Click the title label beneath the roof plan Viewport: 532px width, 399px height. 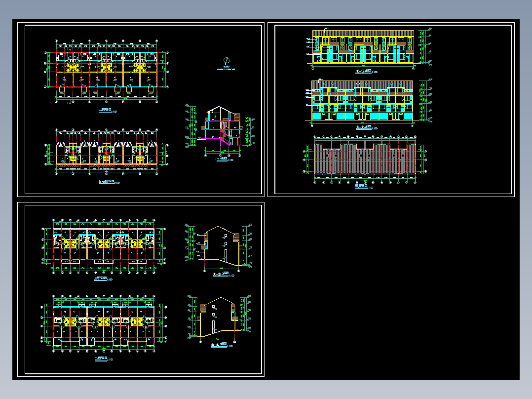point(364,187)
